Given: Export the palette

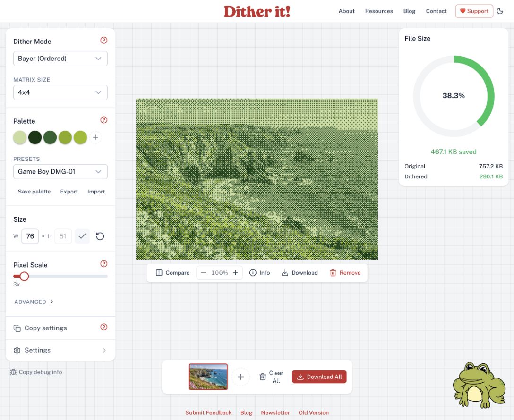Looking at the screenshot, I should (69, 192).
